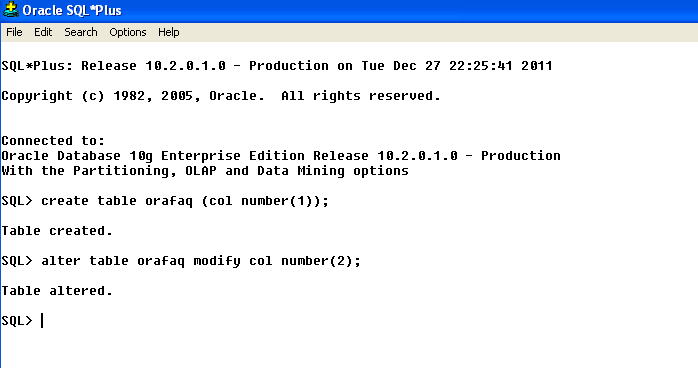This screenshot has width=698, height=368.
Task: Click the 'create table orafaq' command line
Action: coord(165,201)
